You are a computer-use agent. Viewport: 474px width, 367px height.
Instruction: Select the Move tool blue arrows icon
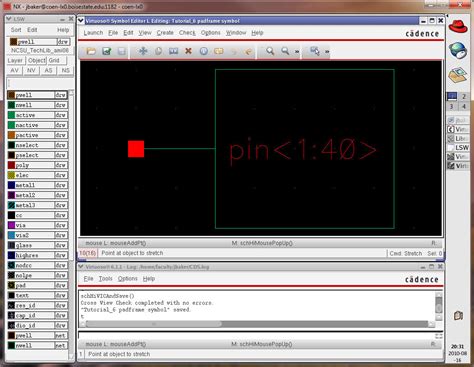tap(143, 51)
